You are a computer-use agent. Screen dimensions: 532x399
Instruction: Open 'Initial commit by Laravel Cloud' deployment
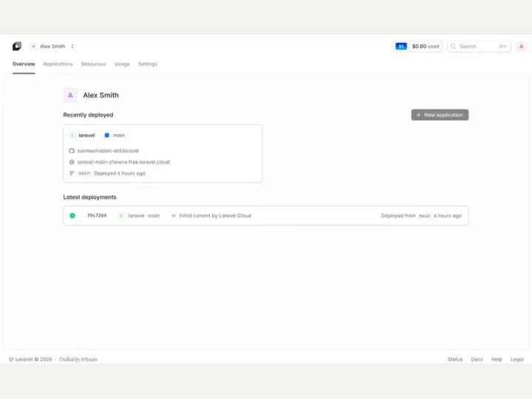point(215,216)
